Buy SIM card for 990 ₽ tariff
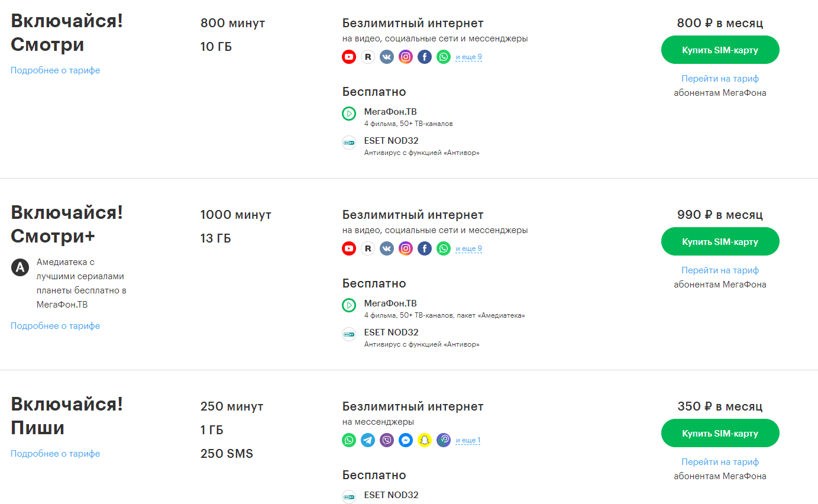Screen dimensions: 818x504 pyautogui.click(x=720, y=241)
